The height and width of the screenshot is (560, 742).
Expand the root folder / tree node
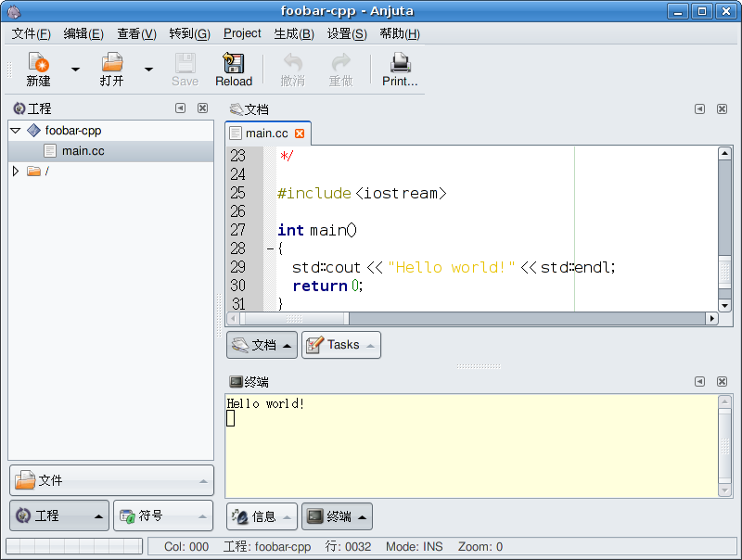[x=16, y=171]
